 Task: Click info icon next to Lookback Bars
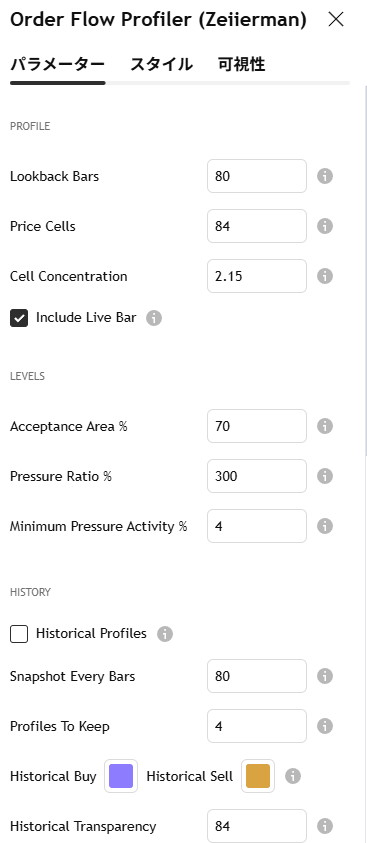tap(325, 176)
